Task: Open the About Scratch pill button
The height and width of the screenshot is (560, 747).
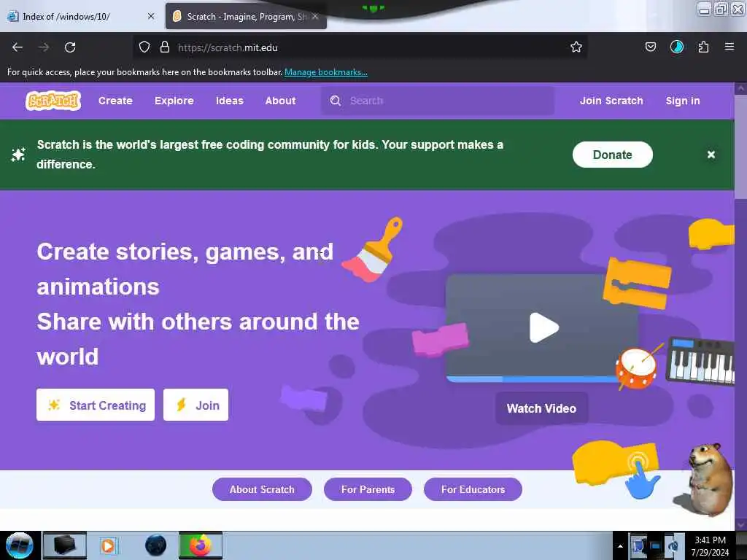Action: pyautogui.click(x=262, y=489)
